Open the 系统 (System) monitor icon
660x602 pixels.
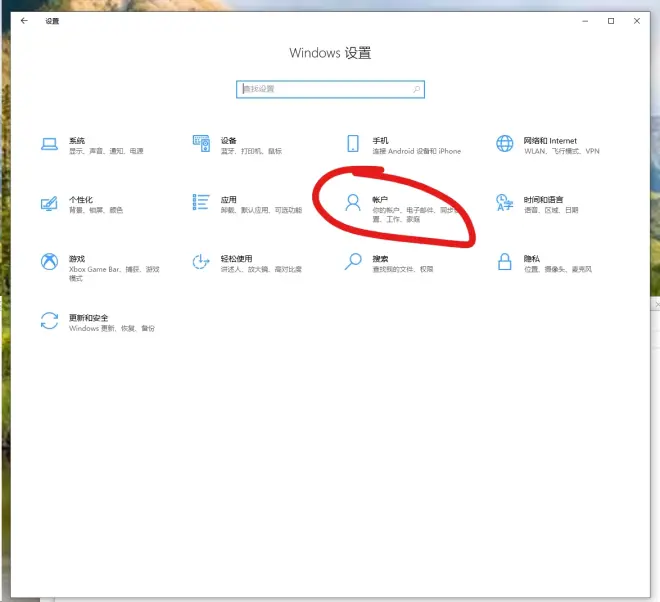(x=49, y=144)
